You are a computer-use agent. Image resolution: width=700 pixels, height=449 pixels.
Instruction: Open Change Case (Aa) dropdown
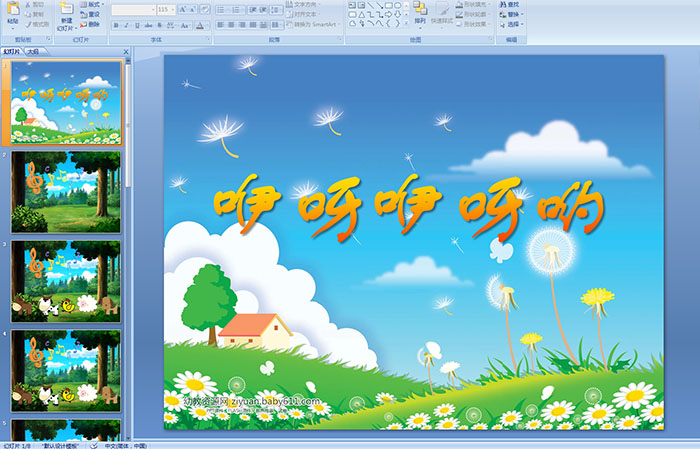[185, 25]
